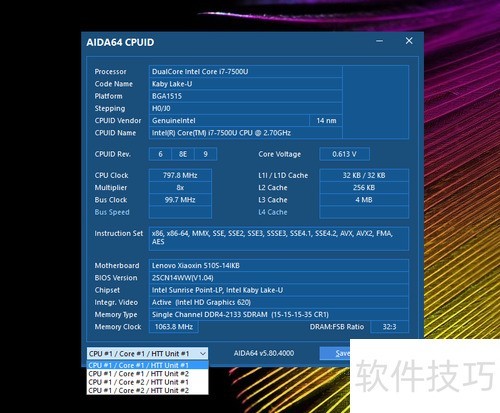Click the empty L4 Cache value field

coord(364,212)
